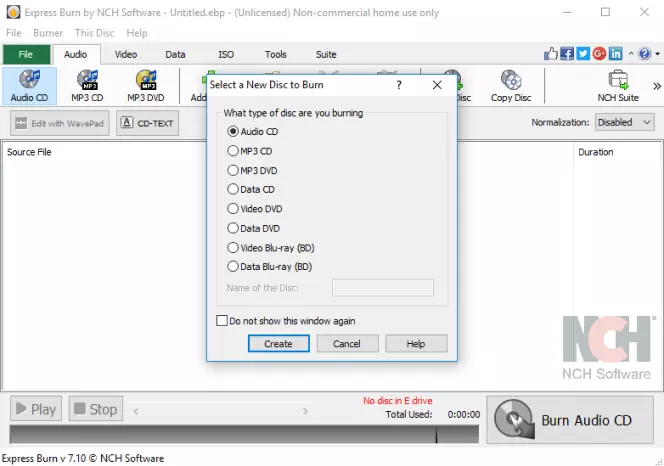Click the Express Burn app icon in title bar
Screen dimensions: 664x466
point(13,12)
